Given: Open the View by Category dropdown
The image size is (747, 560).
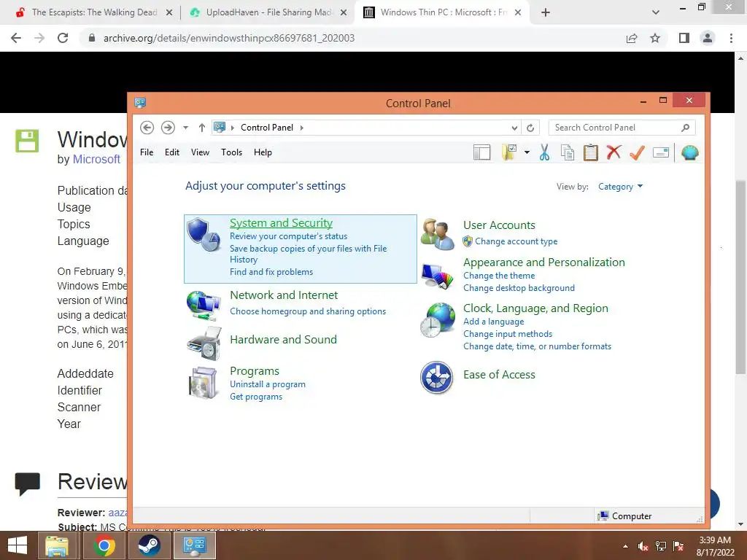Looking at the screenshot, I should 620,187.
